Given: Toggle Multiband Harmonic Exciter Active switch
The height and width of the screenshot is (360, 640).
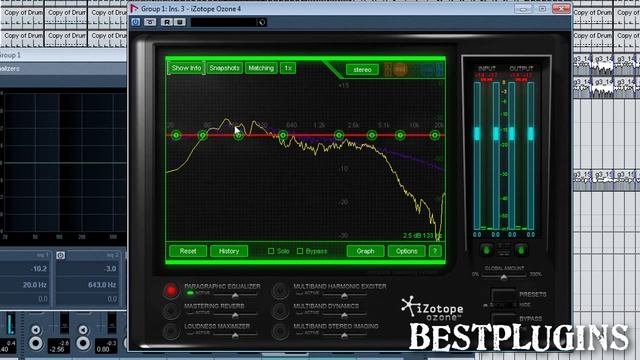Looking at the screenshot, I should tap(299, 293).
